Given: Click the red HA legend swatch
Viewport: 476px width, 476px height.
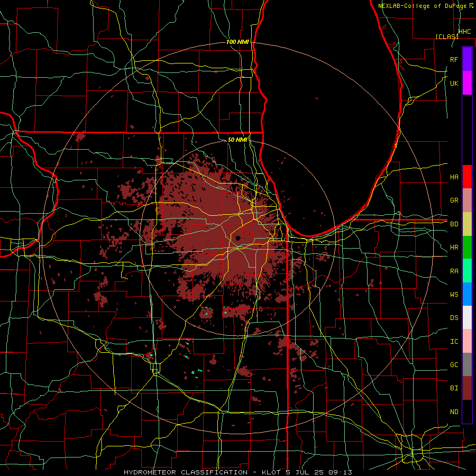Looking at the screenshot, I should coord(467,177).
